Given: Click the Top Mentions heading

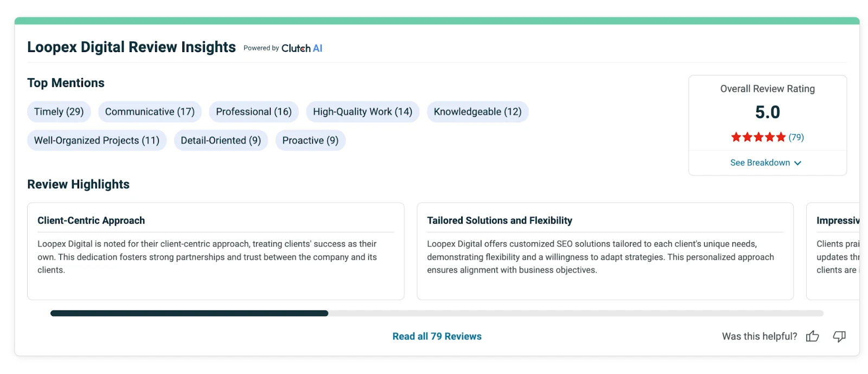Looking at the screenshot, I should 66,83.
